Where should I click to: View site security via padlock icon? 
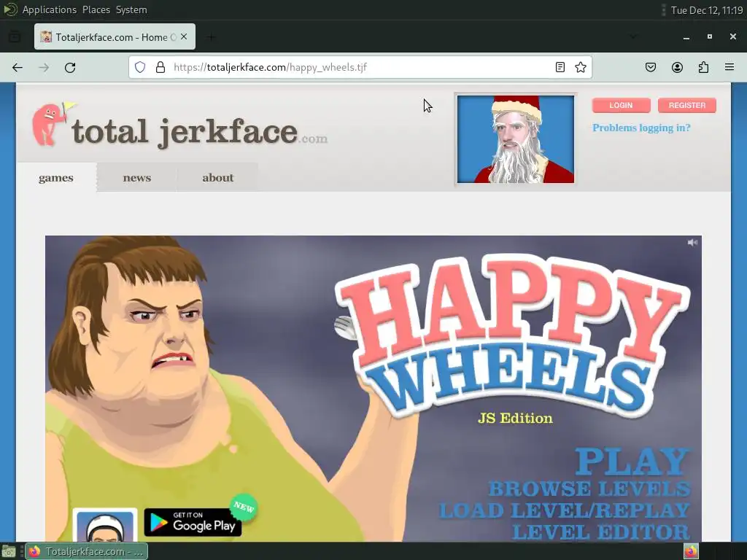[x=160, y=67]
